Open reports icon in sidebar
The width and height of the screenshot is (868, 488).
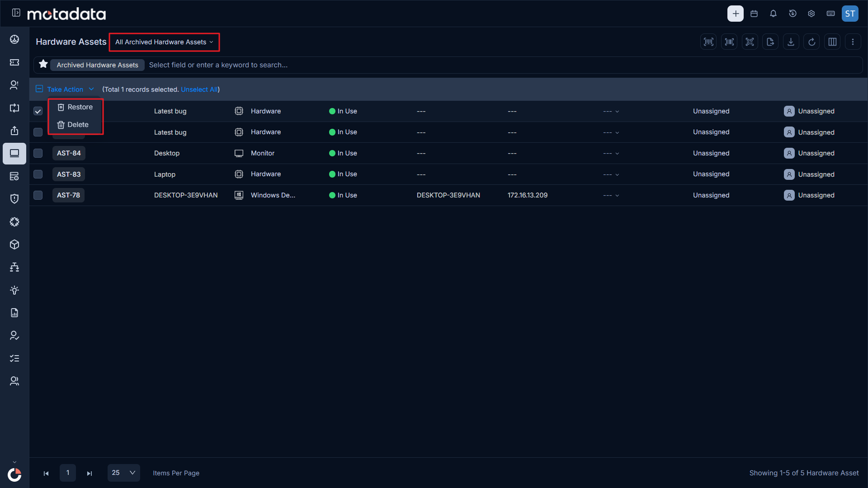(x=14, y=313)
